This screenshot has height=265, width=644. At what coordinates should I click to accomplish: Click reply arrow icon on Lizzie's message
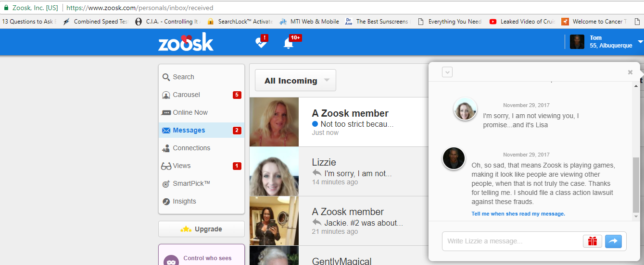click(316, 173)
